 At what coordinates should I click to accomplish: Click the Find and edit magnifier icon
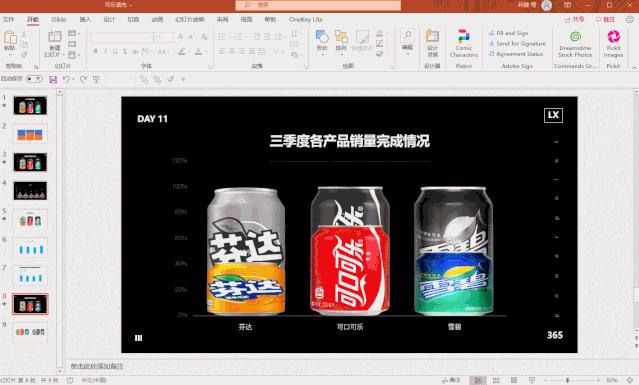(x=407, y=36)
